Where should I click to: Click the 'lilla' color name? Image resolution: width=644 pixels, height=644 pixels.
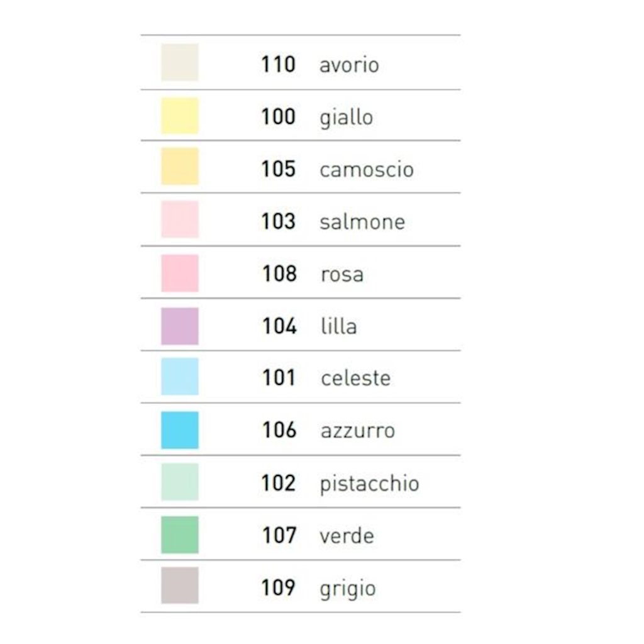pos(338,326)
